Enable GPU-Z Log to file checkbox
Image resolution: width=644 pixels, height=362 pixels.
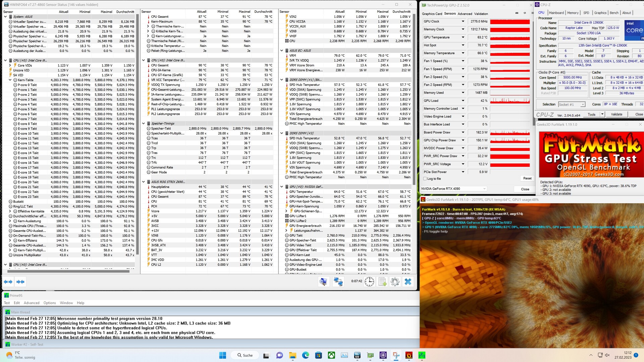(425, 179)
